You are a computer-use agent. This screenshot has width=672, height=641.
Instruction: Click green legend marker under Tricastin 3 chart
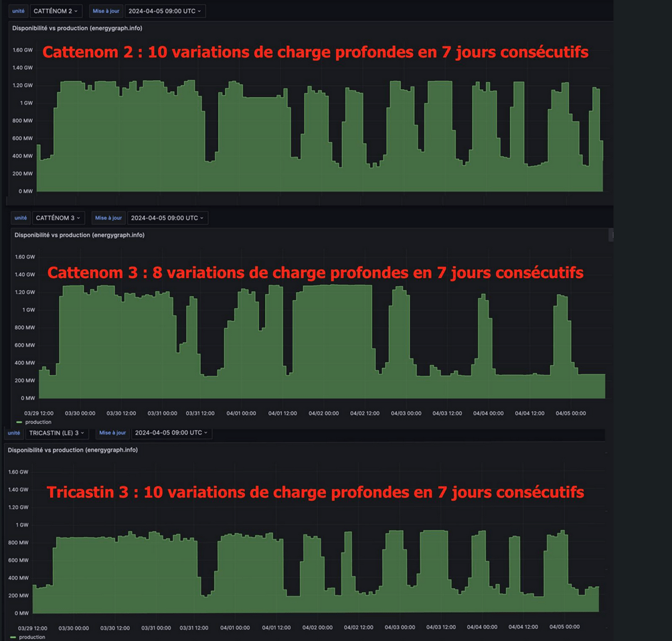(13, 637)
